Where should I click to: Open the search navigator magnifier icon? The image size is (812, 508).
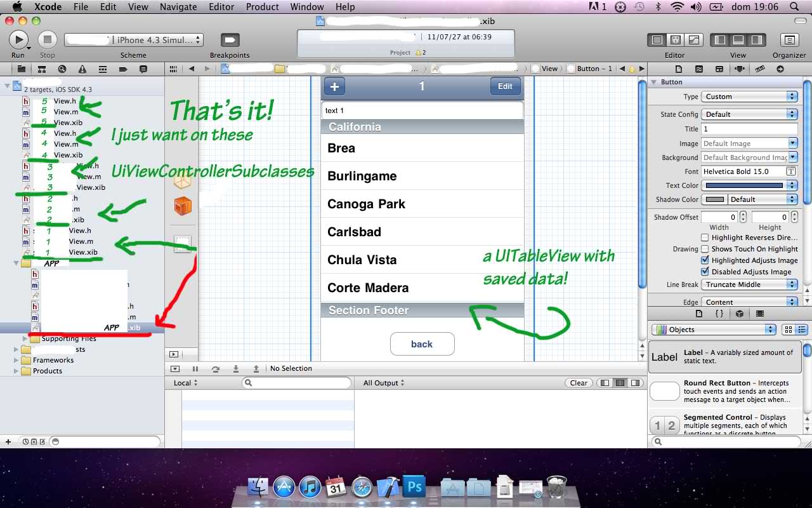click(x=62, y=69)
